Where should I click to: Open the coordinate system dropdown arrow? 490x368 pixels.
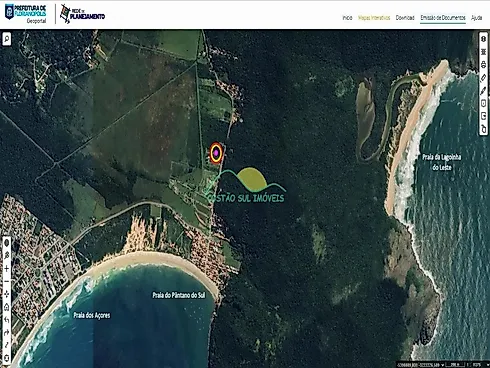[x=443, y=365]
